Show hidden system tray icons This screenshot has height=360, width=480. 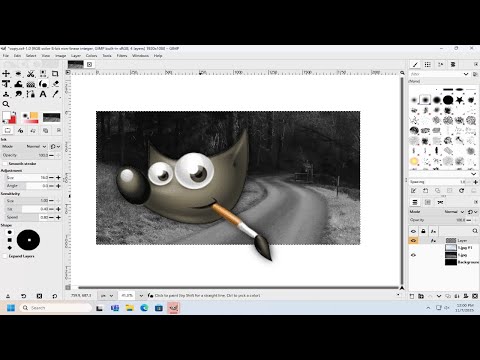click(x=428, y=308)
